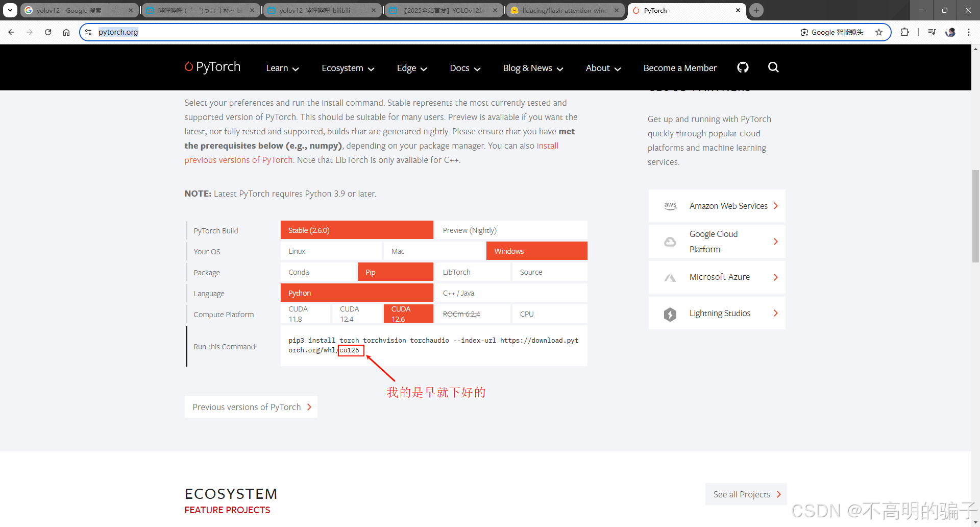
Task: Open Google Cloud Platform link
Action: click(717, 242)
